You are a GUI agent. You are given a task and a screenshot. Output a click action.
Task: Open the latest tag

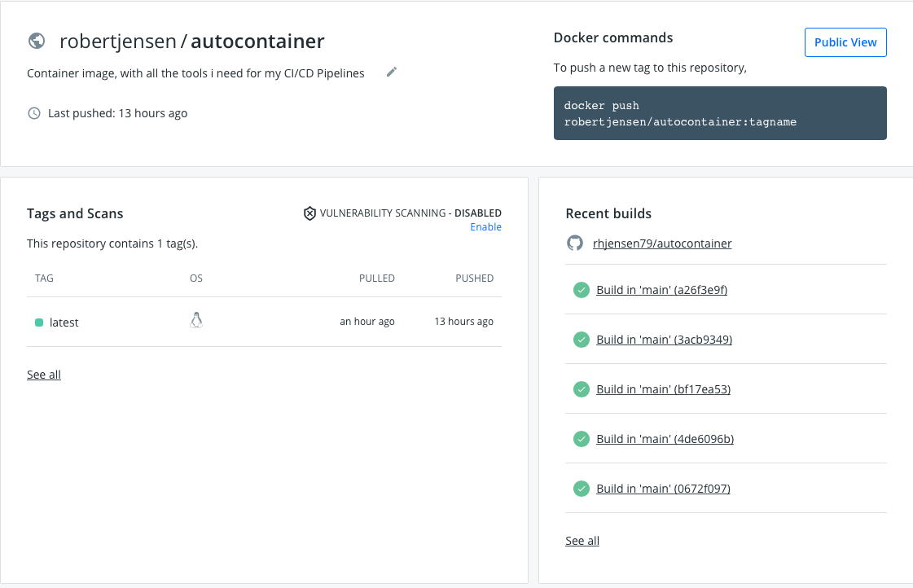click(x=64, y=323)
